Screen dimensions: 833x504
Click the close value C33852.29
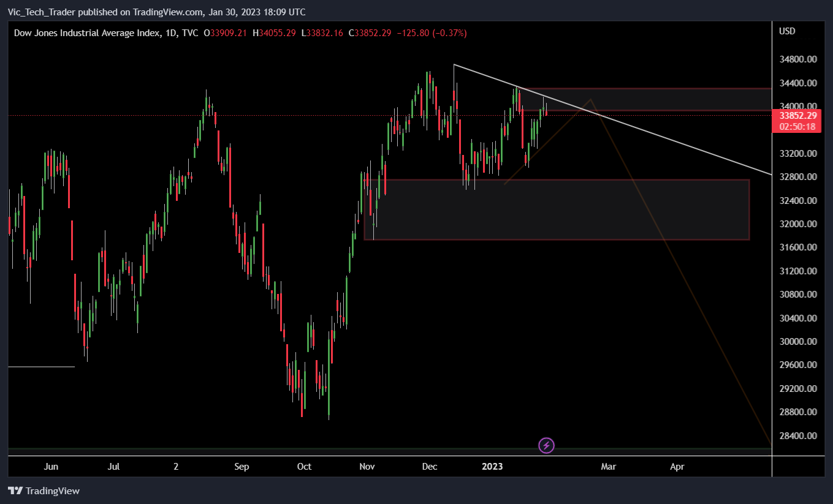(x=370, y=33)
